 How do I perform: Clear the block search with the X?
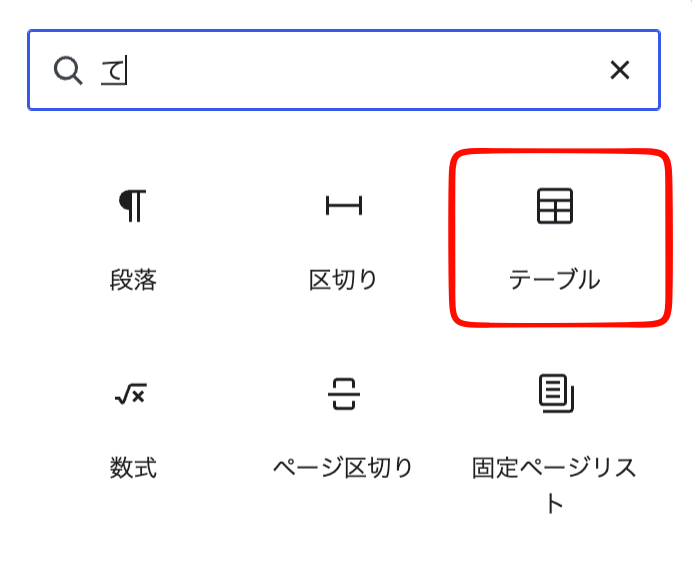click(x=620, y=70)
